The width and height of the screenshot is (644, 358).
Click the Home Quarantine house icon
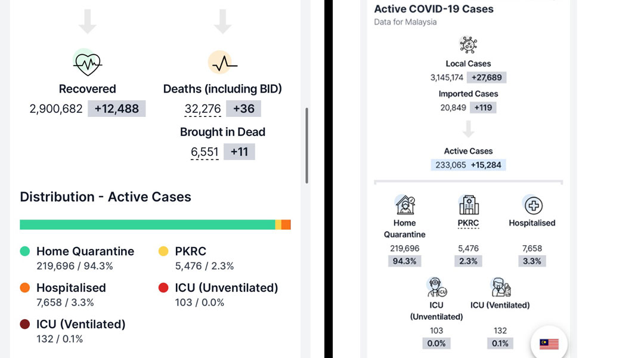pyautogui.click(x=405, y=204)
